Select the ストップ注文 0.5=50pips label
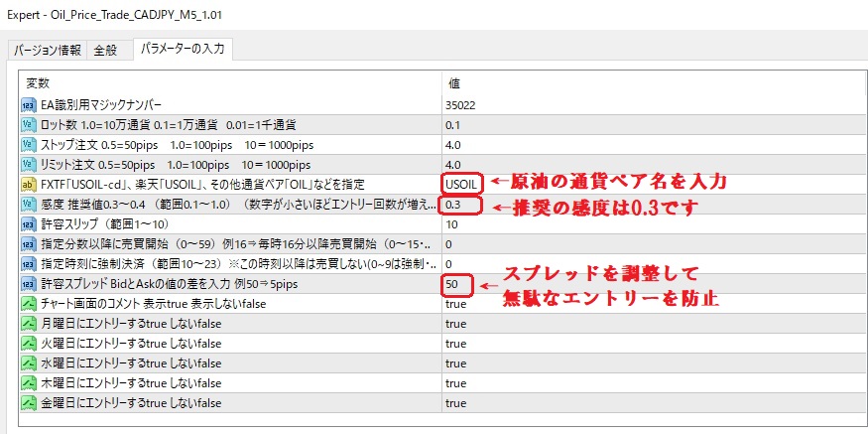This screenshot has width=868, height=434. [x=178, y=145]
